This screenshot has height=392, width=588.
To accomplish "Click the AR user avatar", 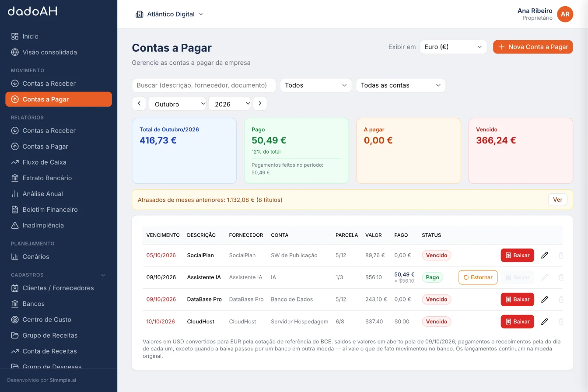I will [565, 14].
